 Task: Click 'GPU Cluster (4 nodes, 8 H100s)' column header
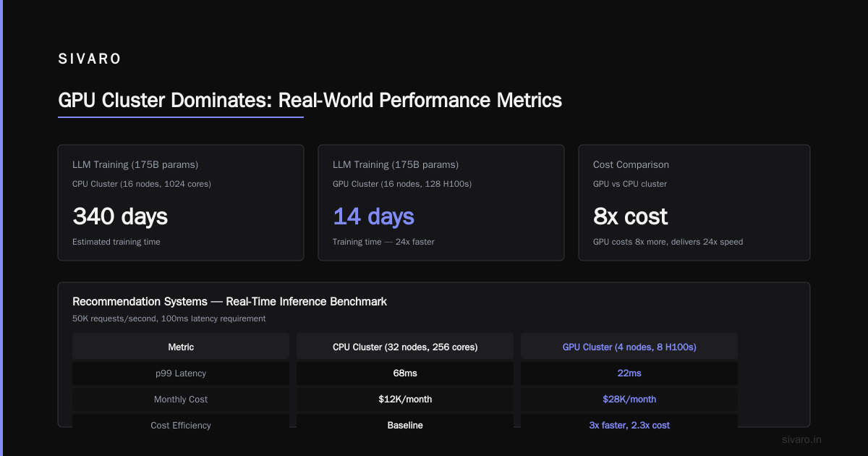[x=629, y=347]
